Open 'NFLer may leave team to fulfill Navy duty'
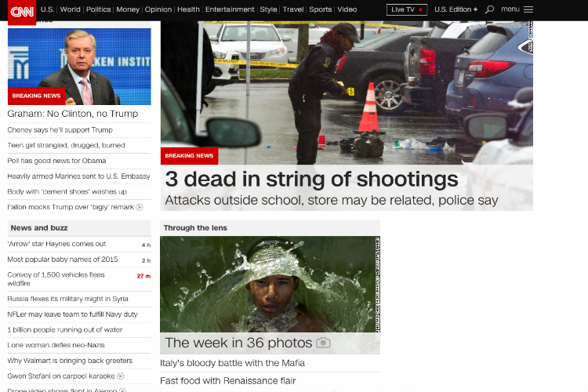Viewport: 588px width, 392px height. point(72,314)
